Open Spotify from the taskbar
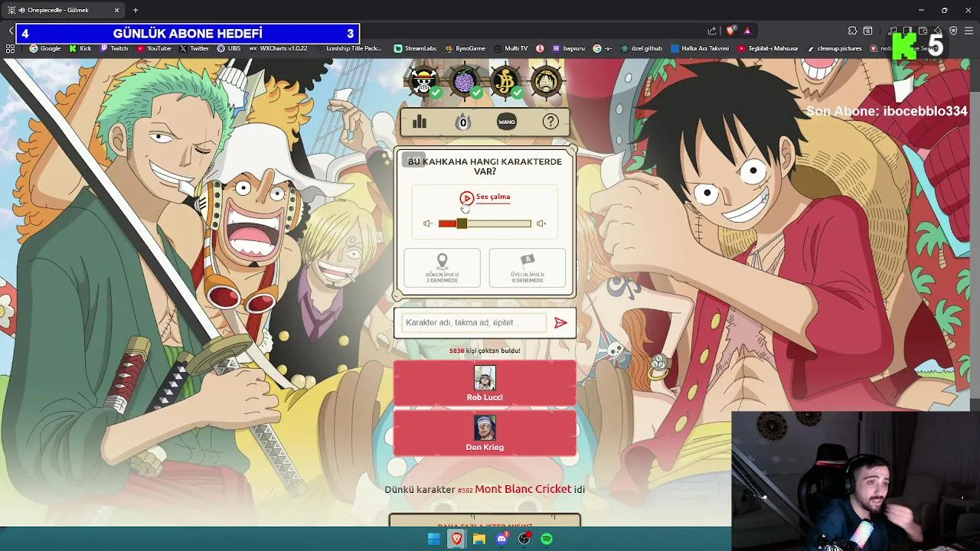Image resolution: width=980 pixels, height=551 pixels. point(547,539)
